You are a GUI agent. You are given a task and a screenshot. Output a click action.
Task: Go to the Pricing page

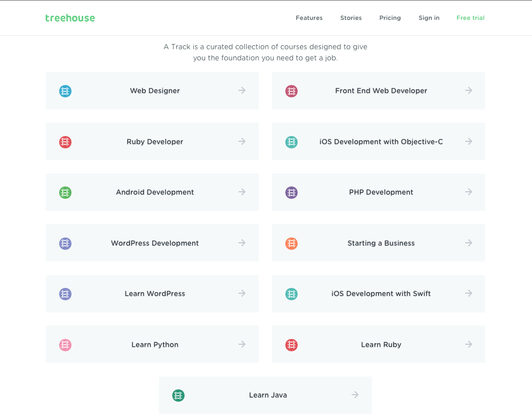point(390,18)
